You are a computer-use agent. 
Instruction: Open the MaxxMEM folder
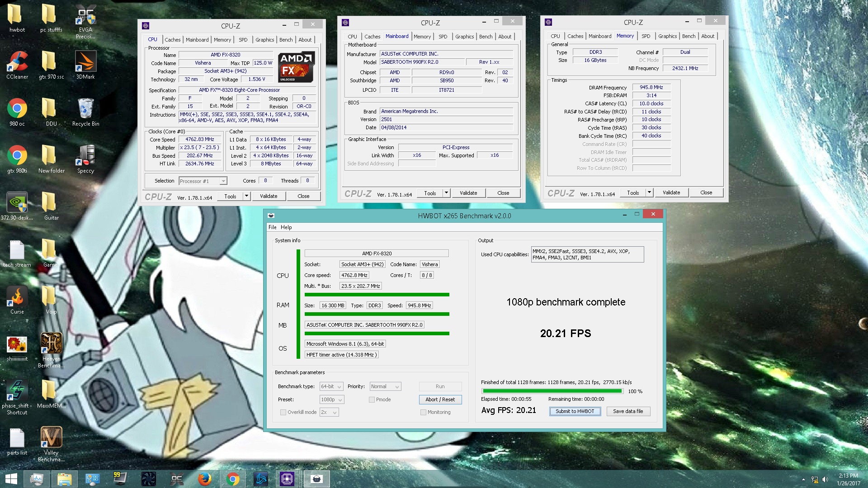(x=51, y=394)
